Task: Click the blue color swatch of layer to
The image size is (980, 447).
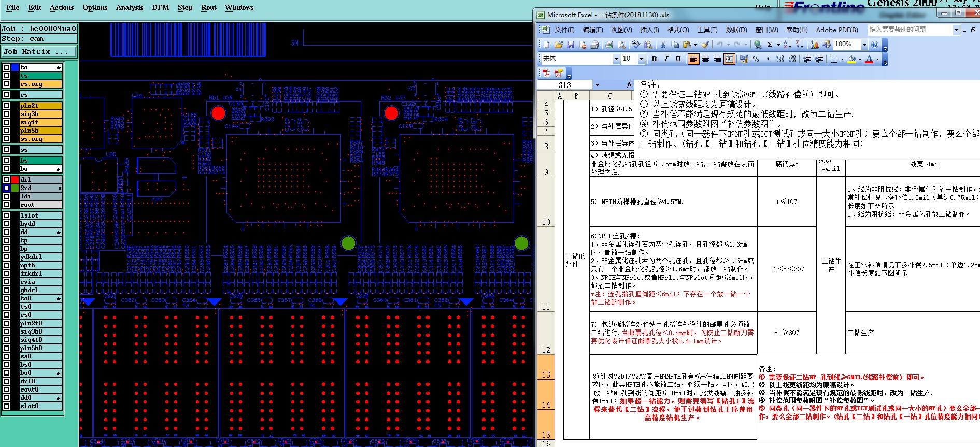Action: coord(15,67)
